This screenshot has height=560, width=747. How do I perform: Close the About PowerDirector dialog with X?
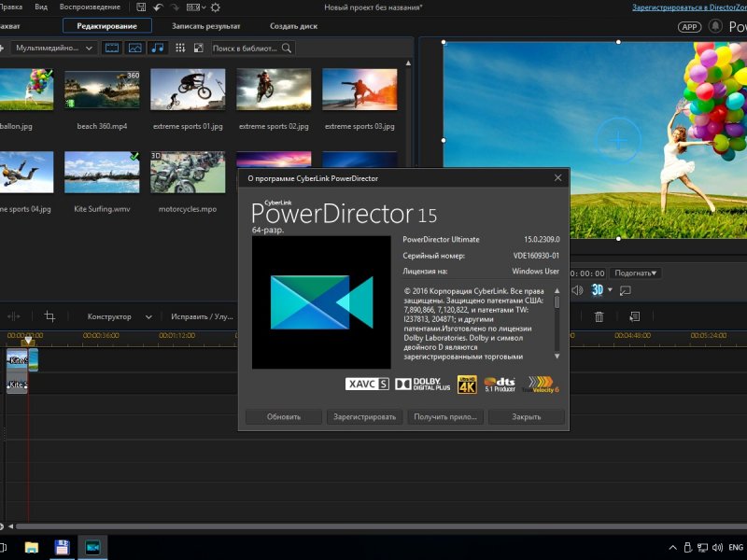[557, 178]
